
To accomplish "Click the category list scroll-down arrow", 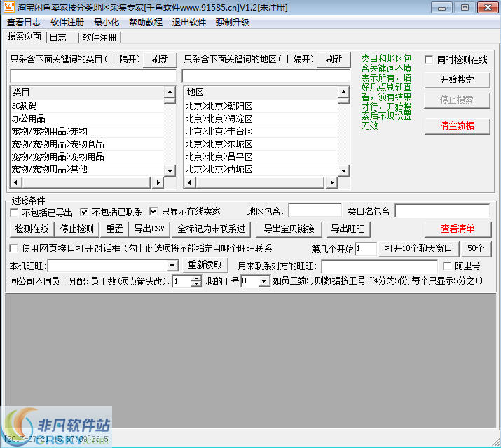I will click(170, 171).
